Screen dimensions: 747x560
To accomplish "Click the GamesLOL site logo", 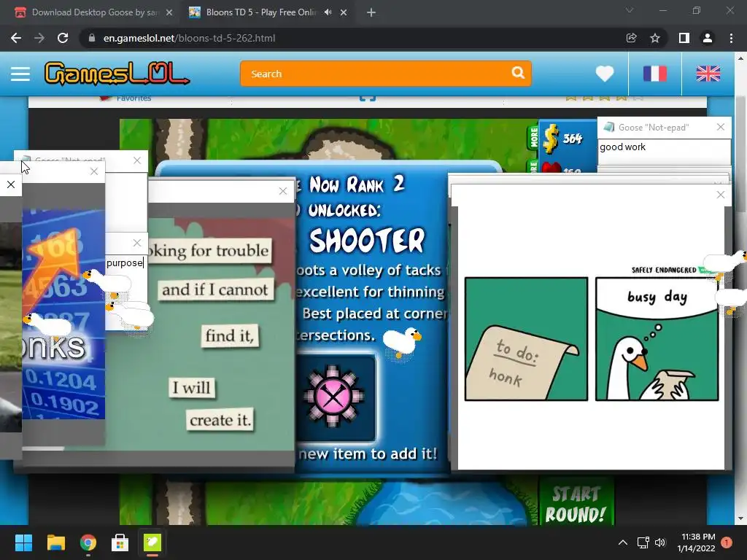I will tap(117, 74).
